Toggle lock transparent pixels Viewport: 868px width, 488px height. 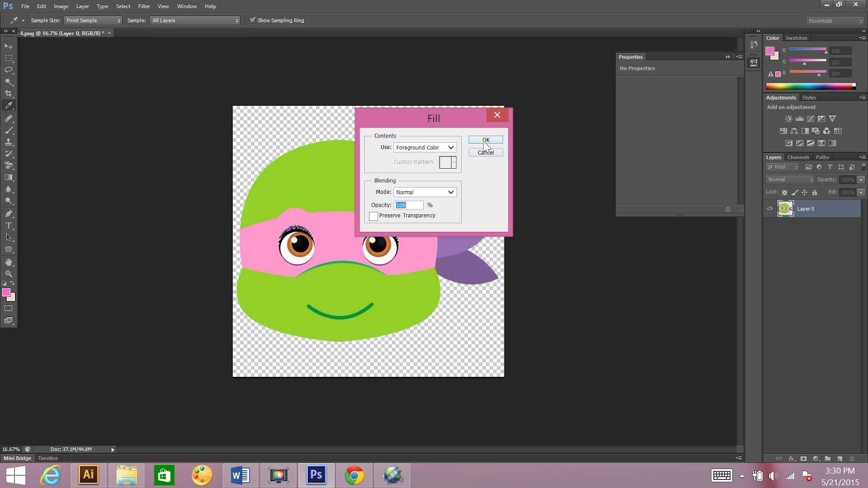785,192
